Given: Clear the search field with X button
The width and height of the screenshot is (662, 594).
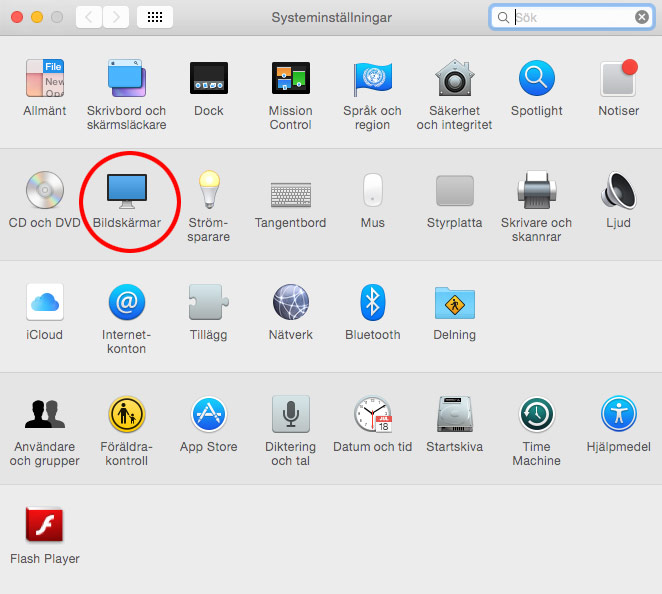Looking at the screenshot, I should point(641,17).
